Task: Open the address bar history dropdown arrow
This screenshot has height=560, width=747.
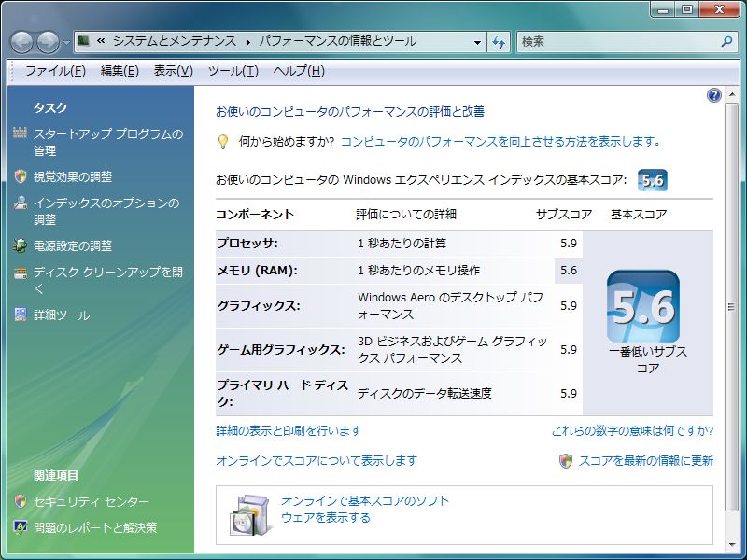Action: point(477,42)
